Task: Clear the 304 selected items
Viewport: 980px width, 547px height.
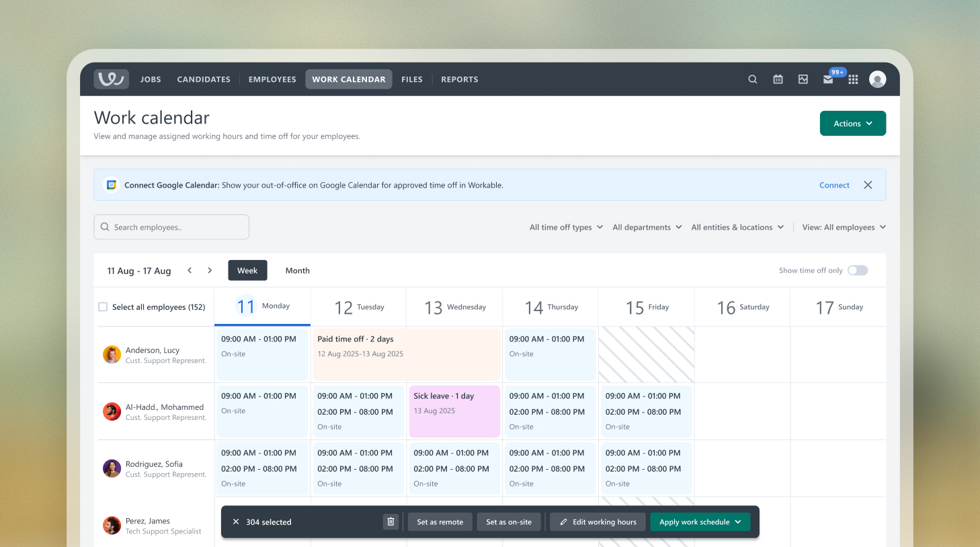Action: click(x=236, y=522)
